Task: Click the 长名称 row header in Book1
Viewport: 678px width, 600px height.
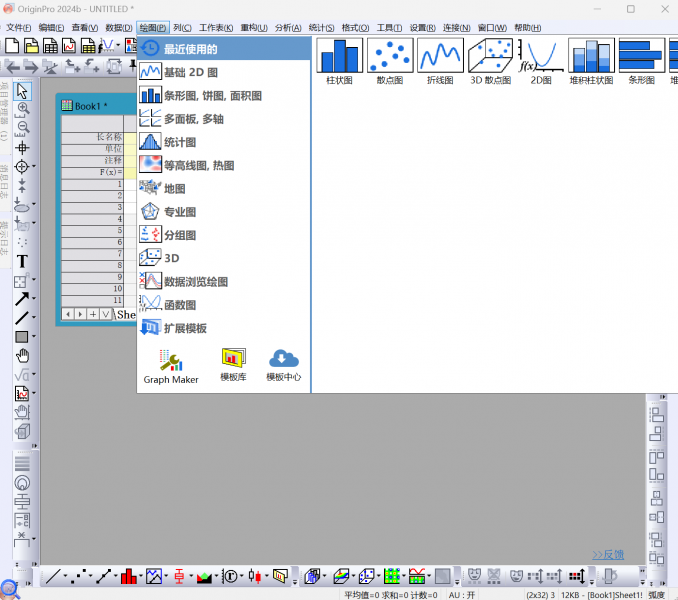Action: (93, 137)
